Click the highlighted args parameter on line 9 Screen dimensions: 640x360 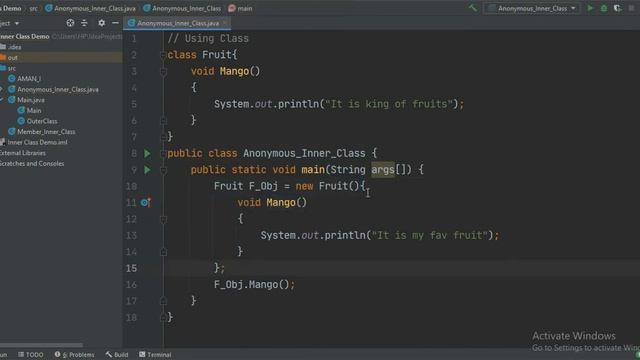click(383, 169)
